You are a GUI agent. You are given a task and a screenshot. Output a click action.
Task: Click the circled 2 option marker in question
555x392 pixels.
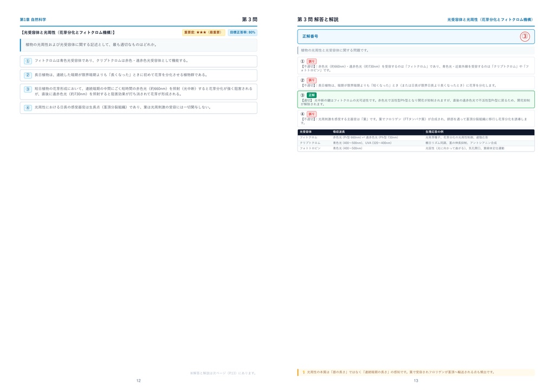click(x=28, y=75)
